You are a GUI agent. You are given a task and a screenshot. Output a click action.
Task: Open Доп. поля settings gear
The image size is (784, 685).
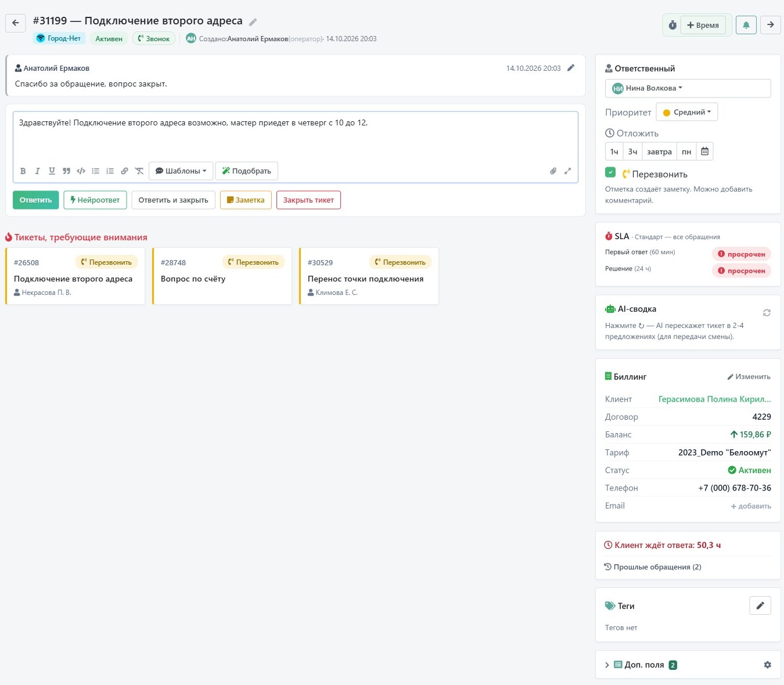(767, 665)
